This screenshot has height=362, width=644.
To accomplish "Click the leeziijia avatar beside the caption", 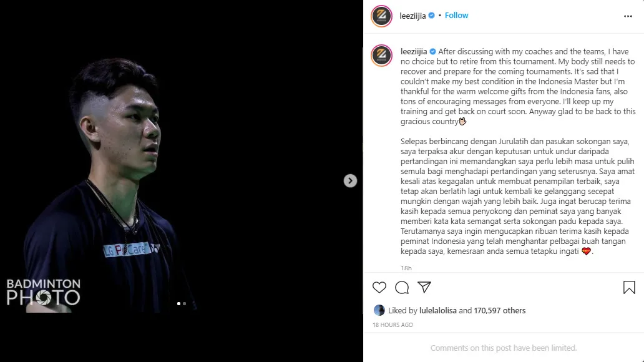I will point(381,56).
